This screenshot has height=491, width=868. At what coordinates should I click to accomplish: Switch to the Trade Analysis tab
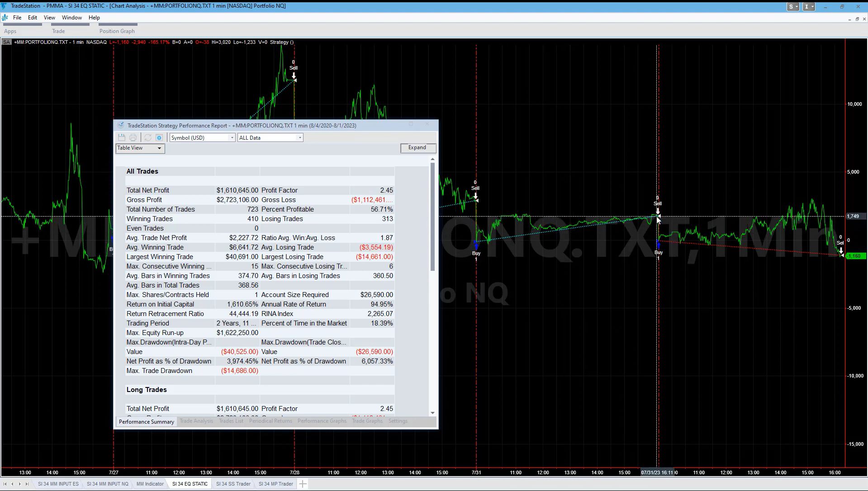196,421
